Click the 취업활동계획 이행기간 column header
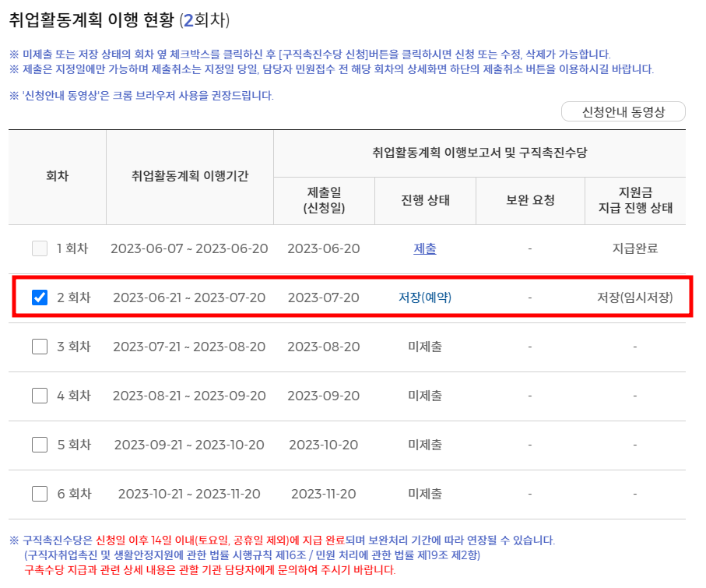 pos(190,176)
